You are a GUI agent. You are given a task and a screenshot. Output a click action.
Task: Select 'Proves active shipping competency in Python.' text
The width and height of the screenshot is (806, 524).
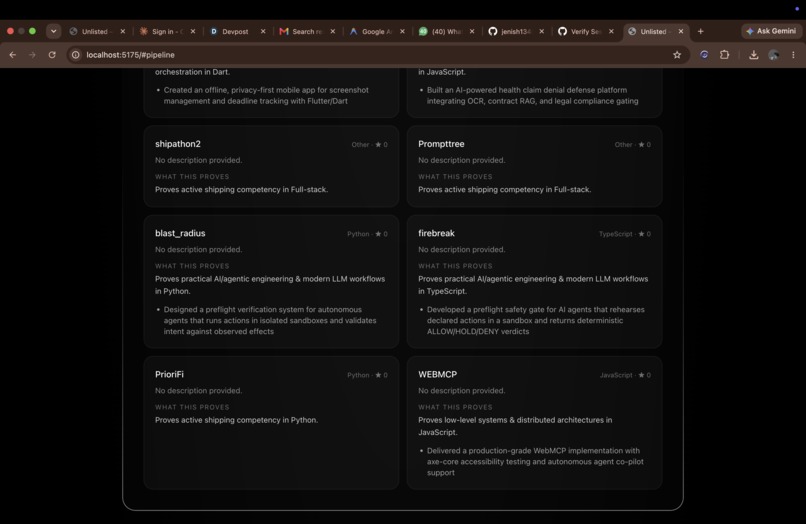pos(236,420)
